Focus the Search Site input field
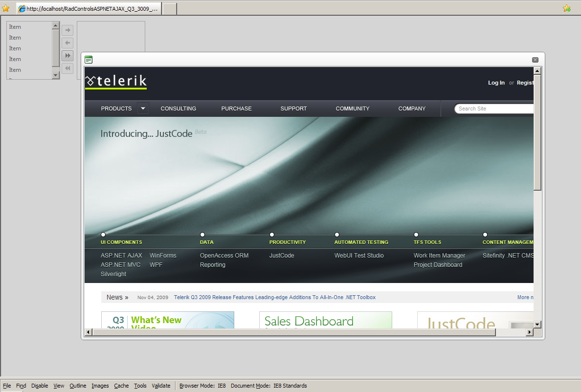The image size is (581, 392). pyautogui.click(x=494, y=109)
